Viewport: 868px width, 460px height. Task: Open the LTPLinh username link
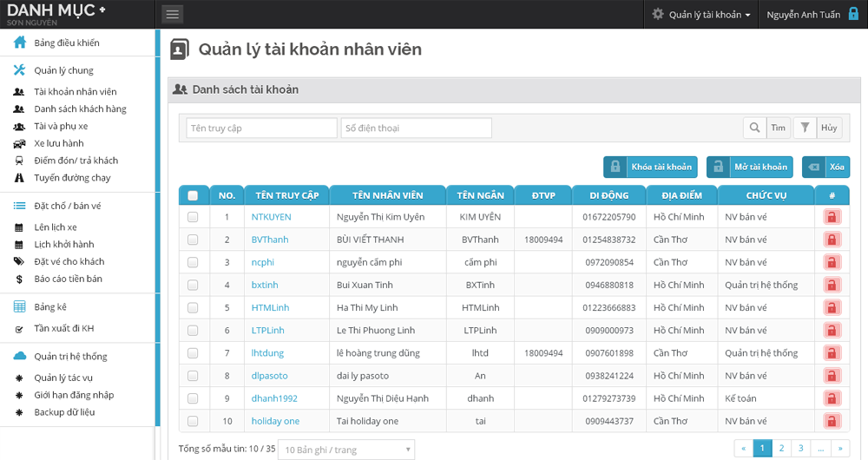pyautogui.click(x=267, y=331)
